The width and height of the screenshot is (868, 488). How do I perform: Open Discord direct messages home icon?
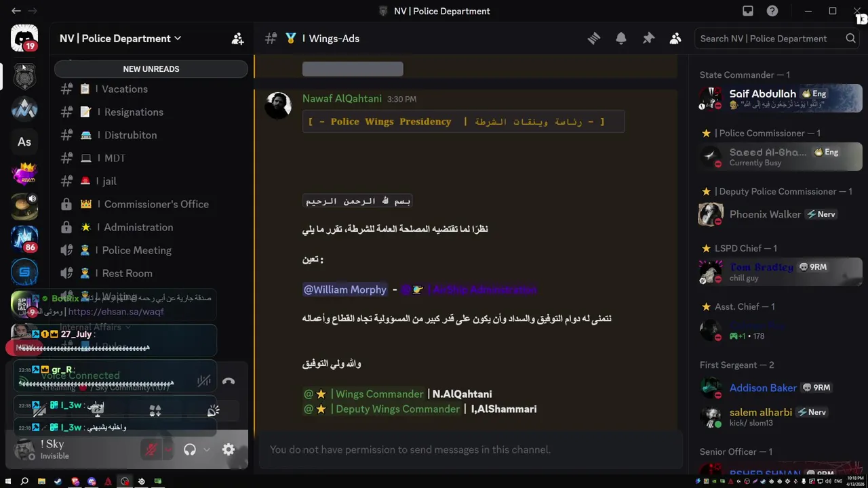click(x=24, y=38)
